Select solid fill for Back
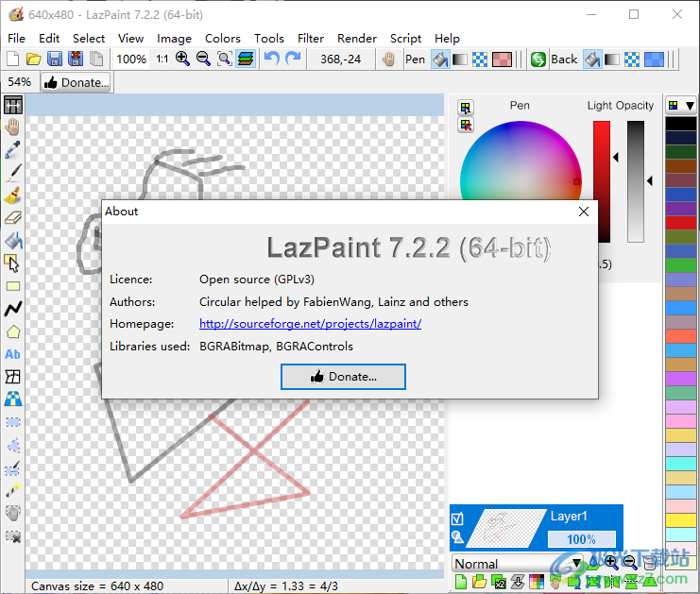The height and width of the screenshot is (594, 700). point(592,59)
